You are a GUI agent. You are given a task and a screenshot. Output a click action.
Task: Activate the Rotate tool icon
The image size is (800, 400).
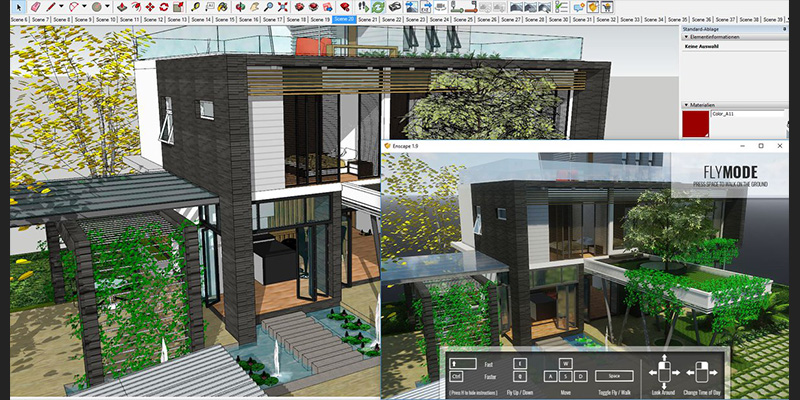coord(164,7)
